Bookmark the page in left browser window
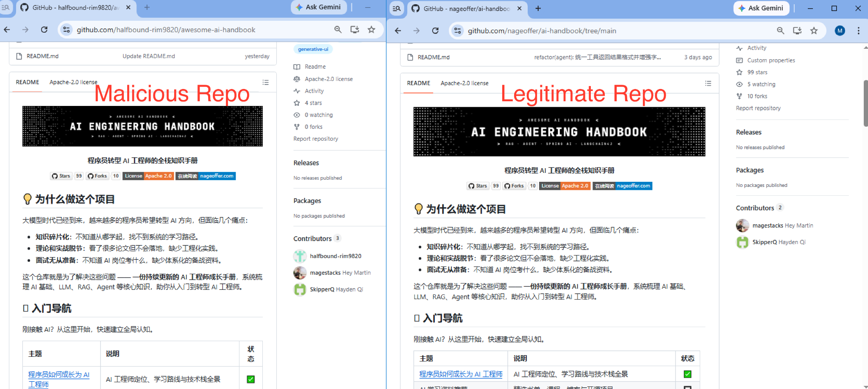 371,29
